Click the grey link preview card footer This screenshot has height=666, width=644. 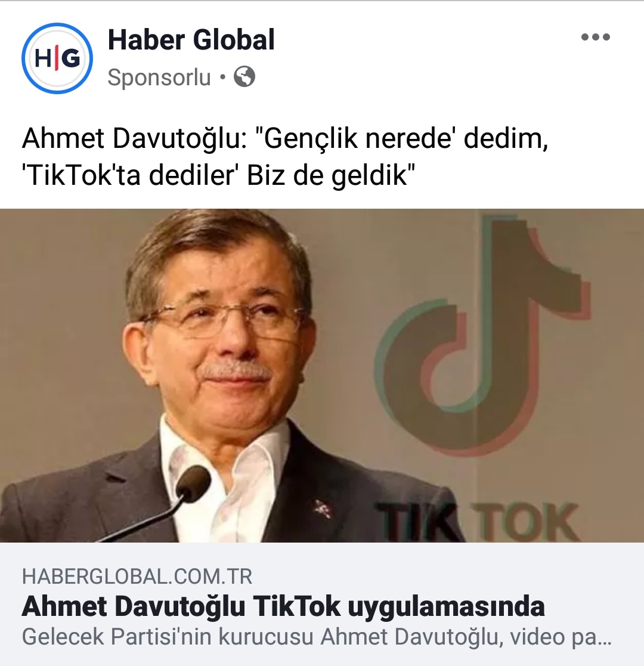[322, 604]
